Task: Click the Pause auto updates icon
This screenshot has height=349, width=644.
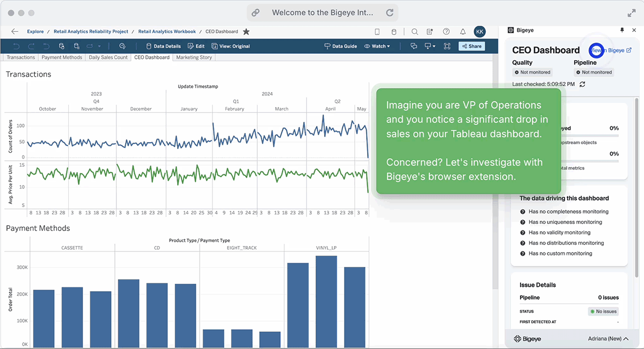Action: pyautogui.click(x=77, y=46)
